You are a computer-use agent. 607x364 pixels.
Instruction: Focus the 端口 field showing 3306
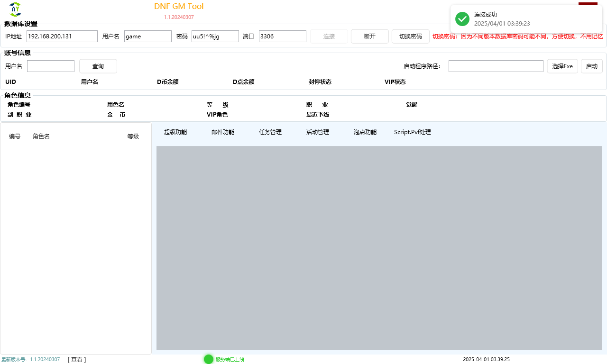pos(283,36)
